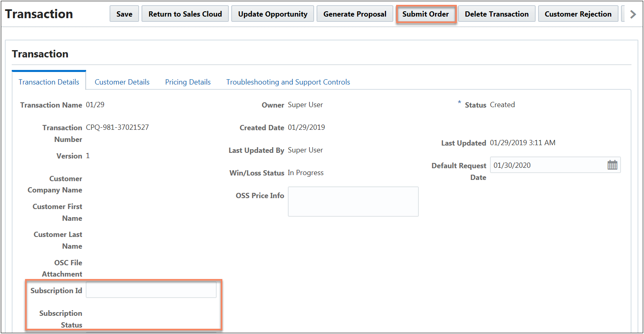644x334 pixels.
Task: Switch to the Transaction Details tab
Action: [49, 82]
